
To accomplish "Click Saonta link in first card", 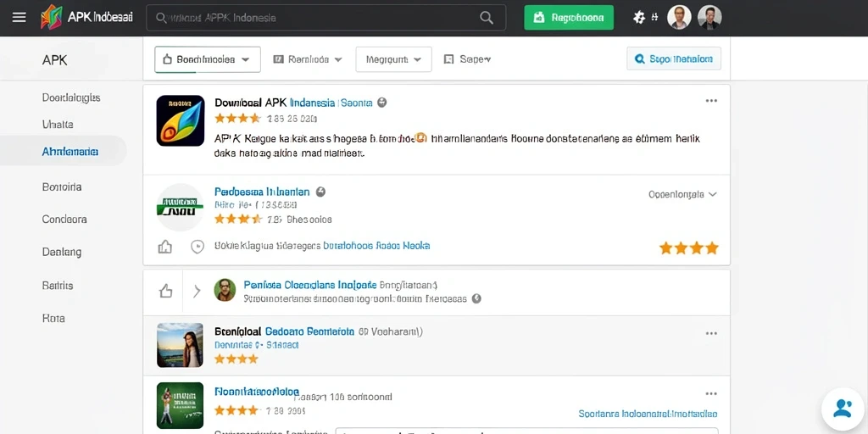I will pyautogui.click(x=356, y=103).
